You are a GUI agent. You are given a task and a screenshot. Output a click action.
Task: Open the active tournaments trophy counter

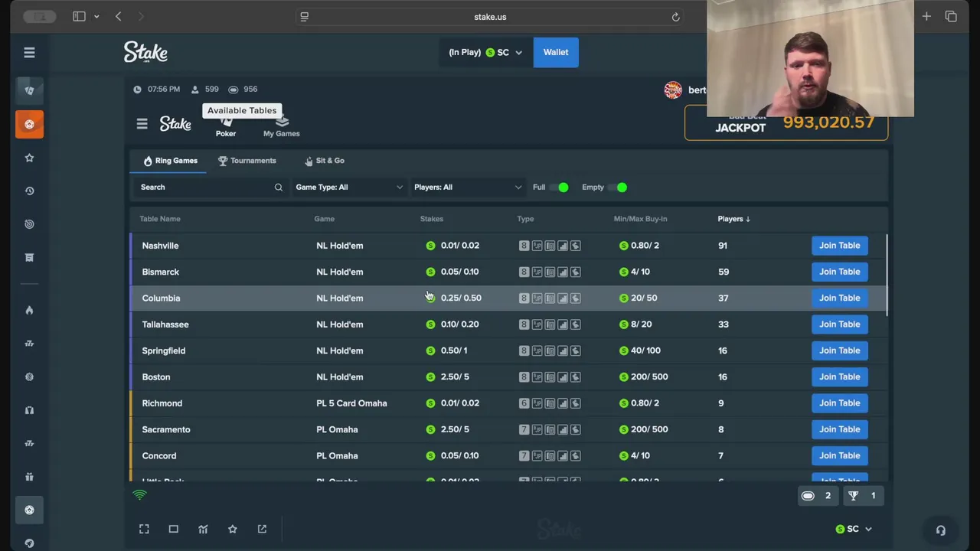tap(862, 496)
